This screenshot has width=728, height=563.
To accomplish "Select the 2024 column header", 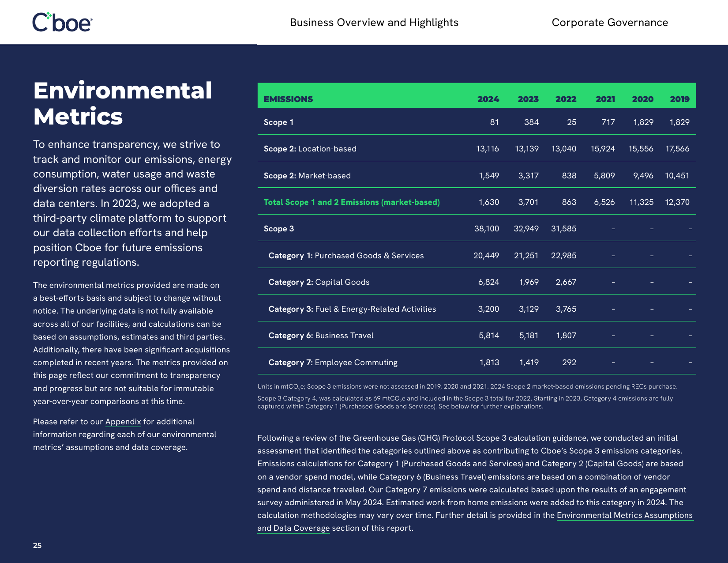I will (x=488, y=99).
